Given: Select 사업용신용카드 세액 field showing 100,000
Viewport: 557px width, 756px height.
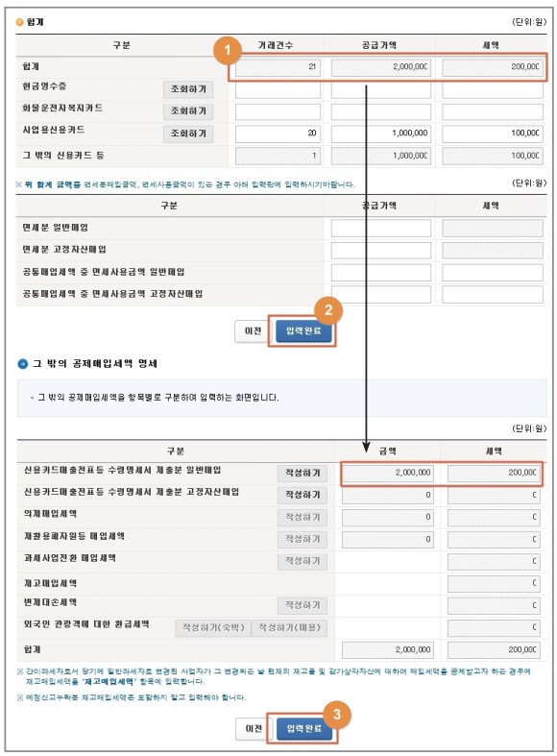Looking at the screenshot, I should 493,134.
